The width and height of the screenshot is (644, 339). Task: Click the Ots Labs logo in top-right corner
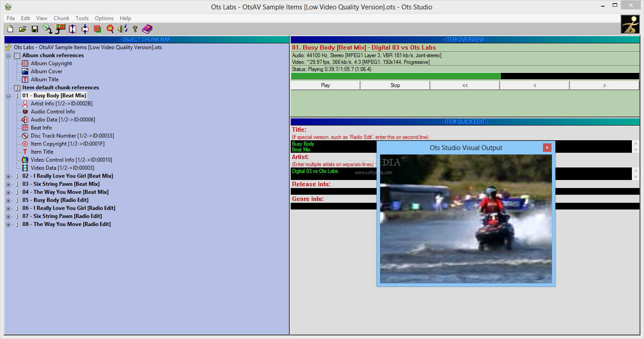pos(630,24)
